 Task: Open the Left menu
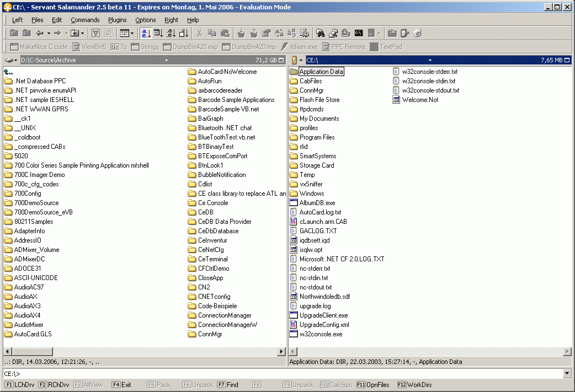pos(17,20)
